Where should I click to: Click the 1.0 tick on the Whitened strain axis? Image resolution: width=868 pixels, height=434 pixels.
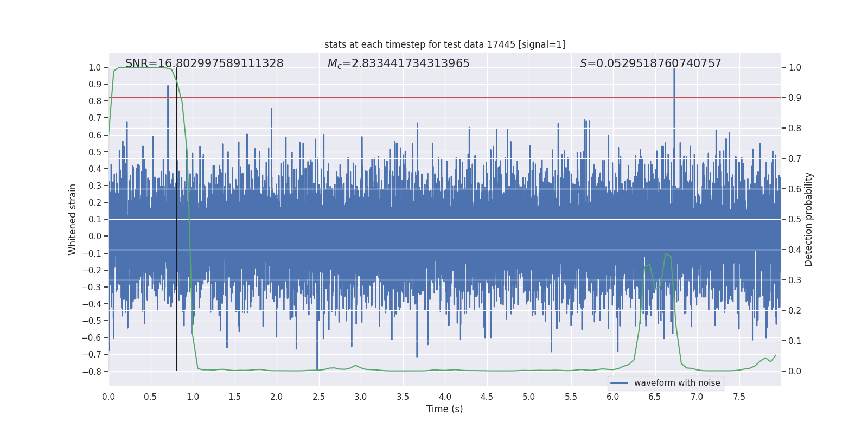[x=95, y=67]
